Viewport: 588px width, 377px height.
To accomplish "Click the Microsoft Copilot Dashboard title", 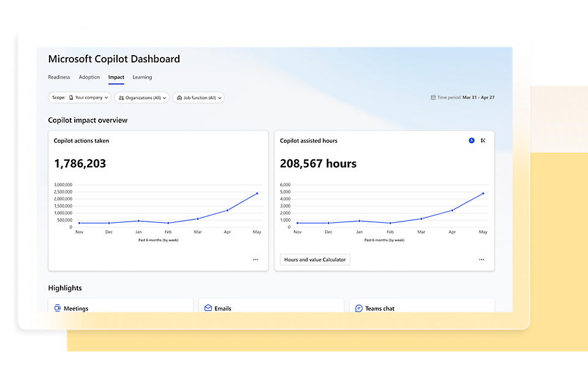I will (x=114, y=59).
